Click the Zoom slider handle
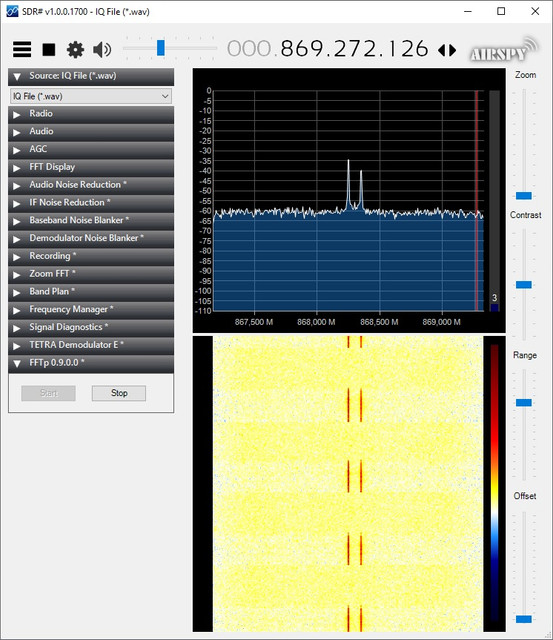The width and height of the screenshot is (553, 640). [524, 196]
